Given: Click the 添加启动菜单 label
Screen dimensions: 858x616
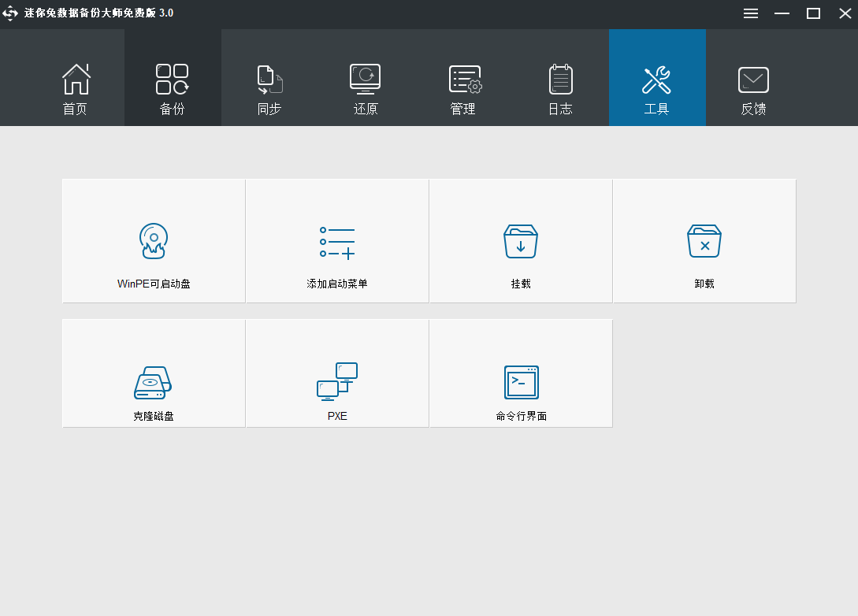Looking at the screenshot, I should coord(337,284).
